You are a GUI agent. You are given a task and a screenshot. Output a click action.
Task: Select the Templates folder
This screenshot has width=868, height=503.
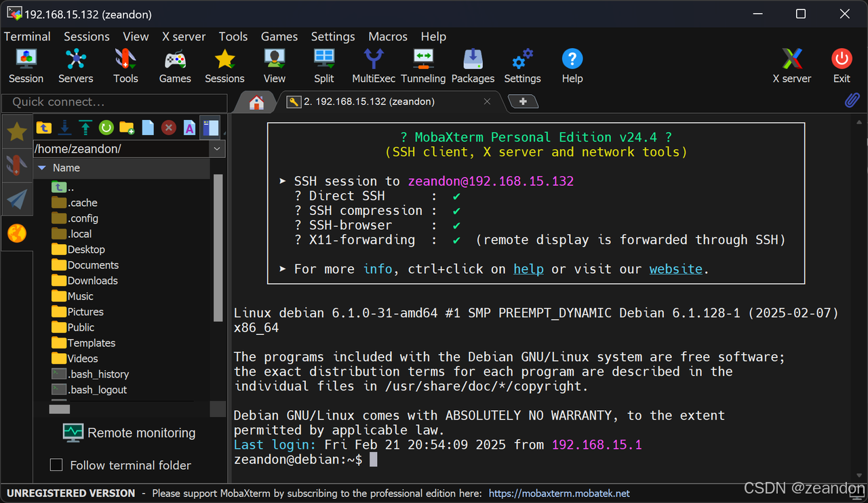pyautogui.click(x=83, y=343)
